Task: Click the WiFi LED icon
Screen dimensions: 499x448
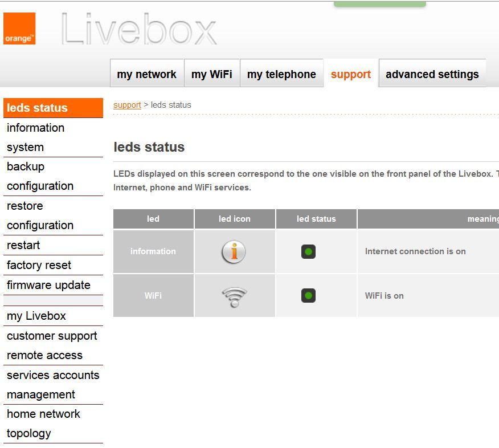Action: [234, 297]
